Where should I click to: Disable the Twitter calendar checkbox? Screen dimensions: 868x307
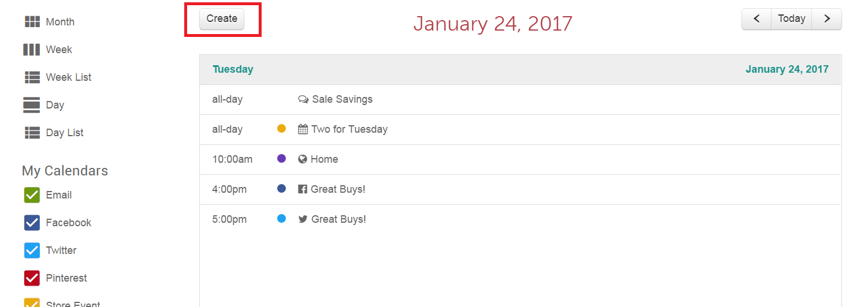click(x=32, y=250)
